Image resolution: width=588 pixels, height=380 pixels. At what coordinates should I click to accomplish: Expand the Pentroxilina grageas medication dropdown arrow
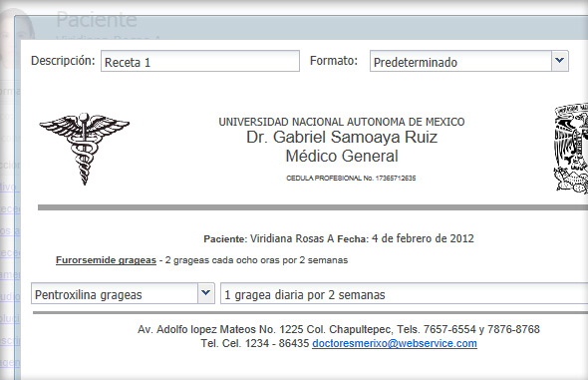point(206,293)
